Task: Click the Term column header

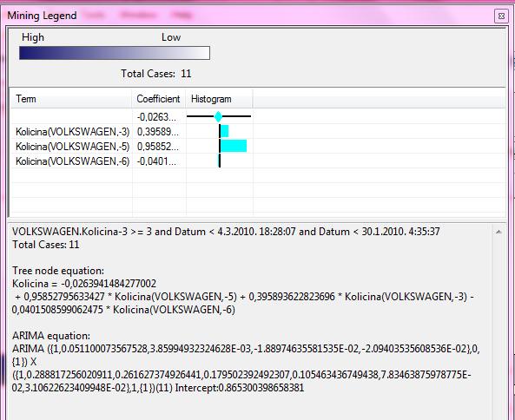Action: pos(71,99)
